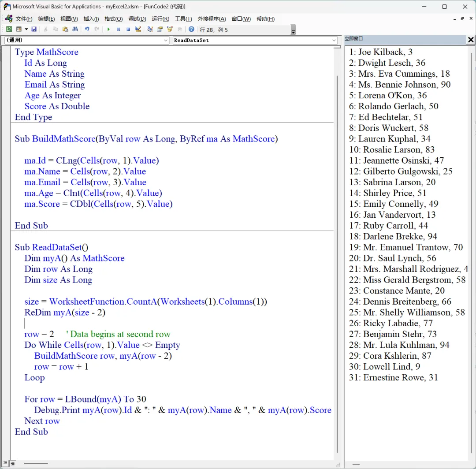Click the green comment 'Data begins at second row'
The width and height of the screenshot is (476, 469).
click(x=119, y=334)
